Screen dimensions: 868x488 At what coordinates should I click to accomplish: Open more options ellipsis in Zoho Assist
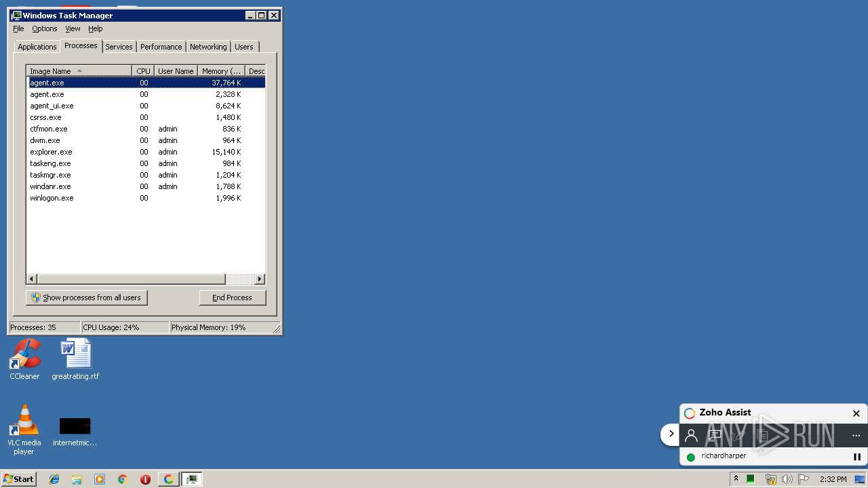tap(856, 435)
